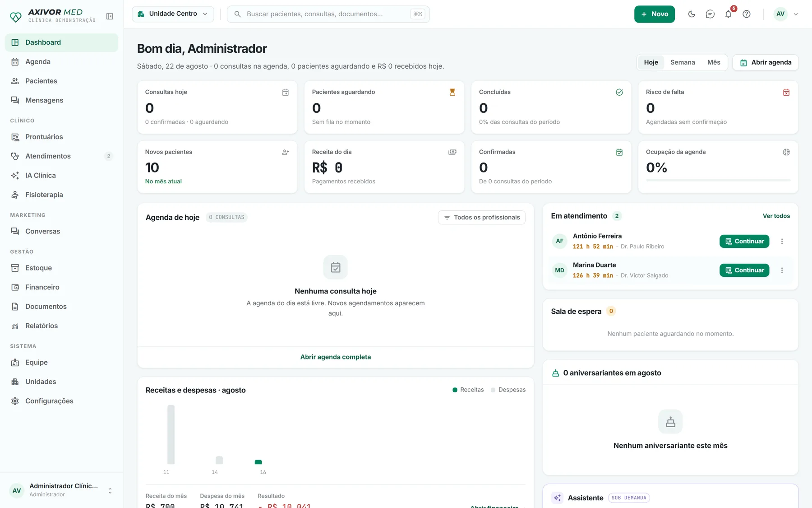Image resolution: width=812 pixels, height=508 pixels.
Task: Click the hourglass icon on Pacientes aguardando card
Action: (452, 92)
